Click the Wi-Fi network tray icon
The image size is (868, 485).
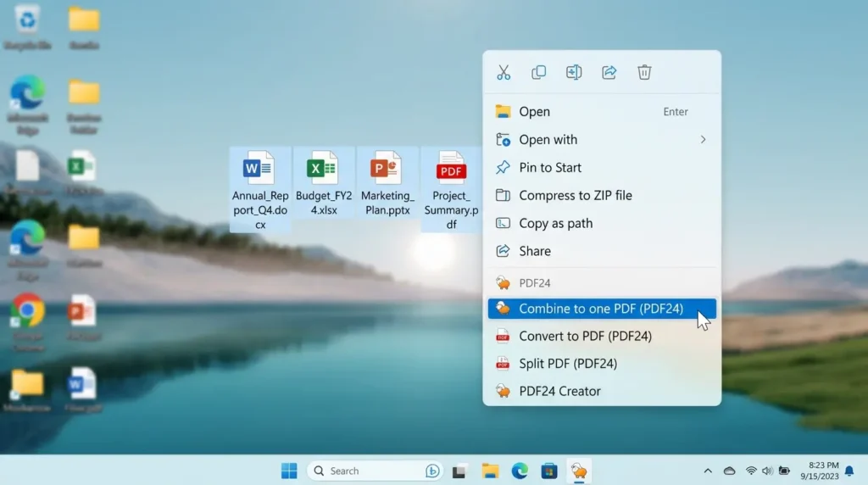coord(751,471)
